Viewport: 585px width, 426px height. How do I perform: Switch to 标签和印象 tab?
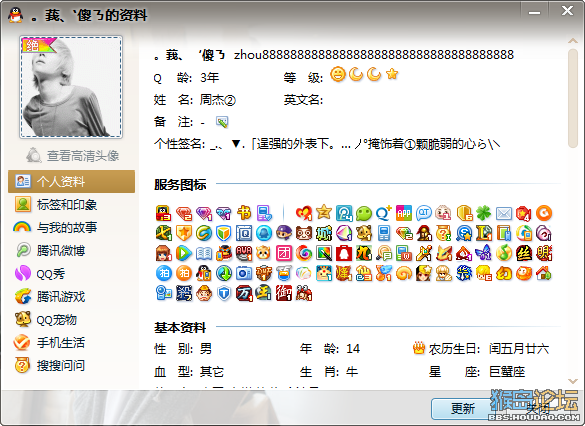71,204
